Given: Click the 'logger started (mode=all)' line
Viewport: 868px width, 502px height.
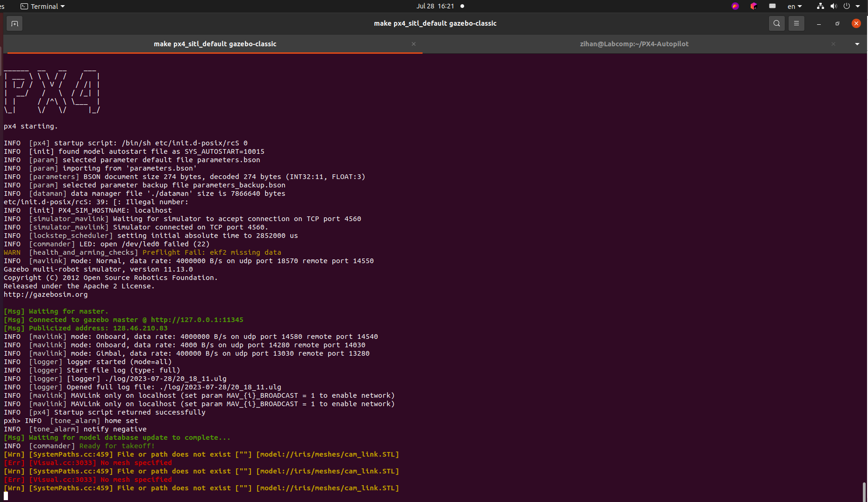Looking at the screenshot, I should [88, 362].
